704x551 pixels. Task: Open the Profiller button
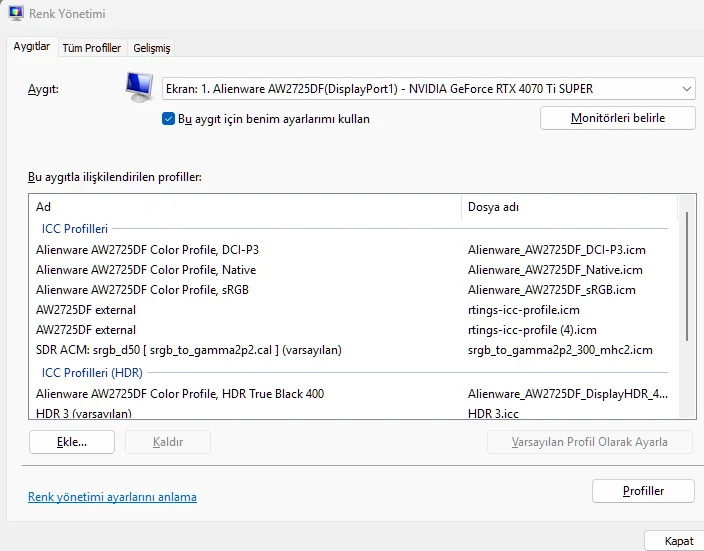(643, 491)
